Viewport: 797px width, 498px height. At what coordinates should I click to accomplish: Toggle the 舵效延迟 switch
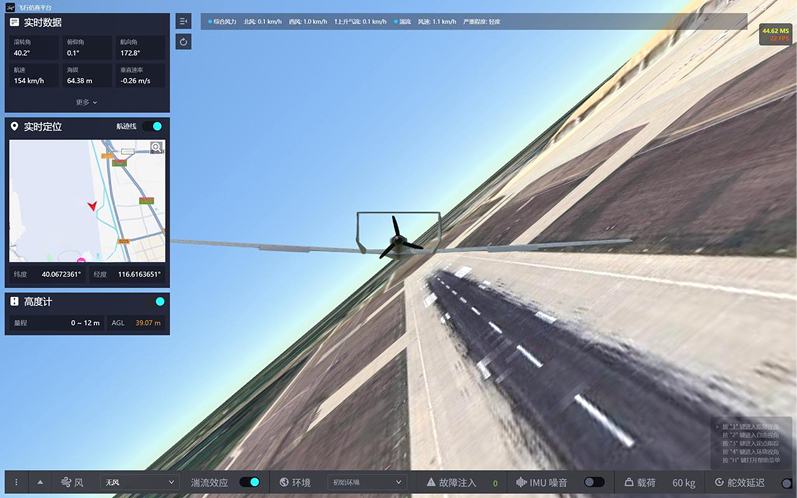pos(787,483)
